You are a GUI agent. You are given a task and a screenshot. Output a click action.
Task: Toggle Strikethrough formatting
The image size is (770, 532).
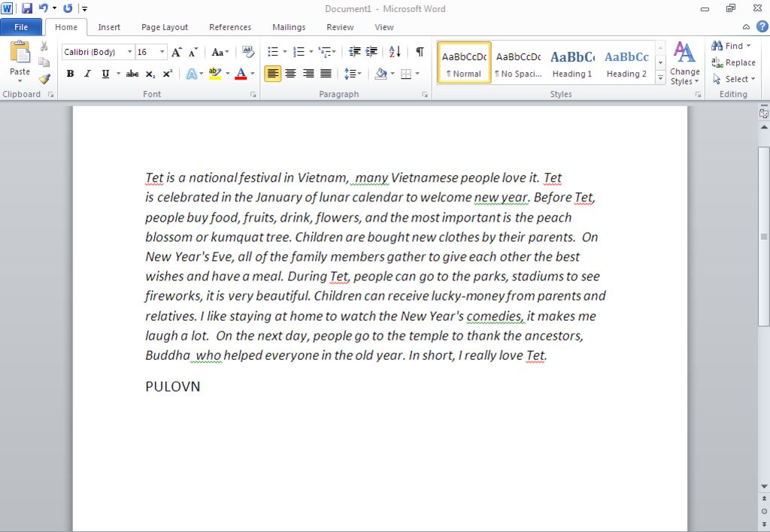[132, 74]
